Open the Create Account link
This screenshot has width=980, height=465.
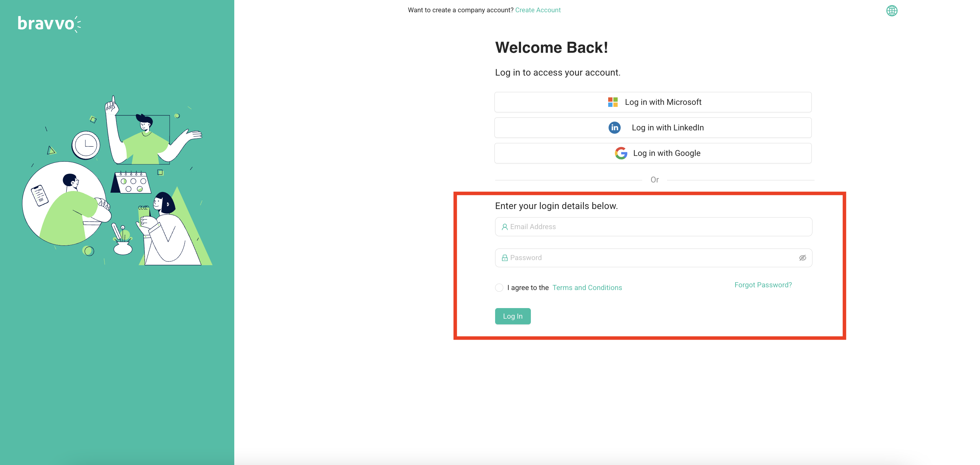pos(538,10)
